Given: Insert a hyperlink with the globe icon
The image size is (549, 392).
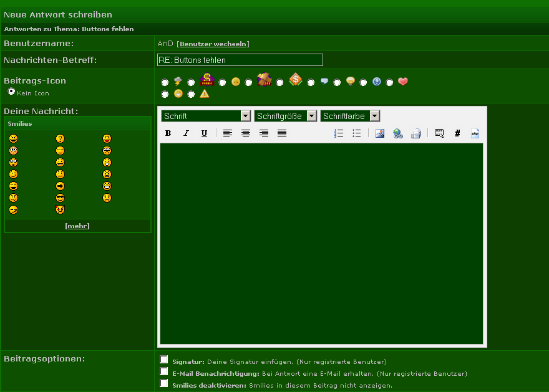Looking at the screenshot, I should click(397, 133).
